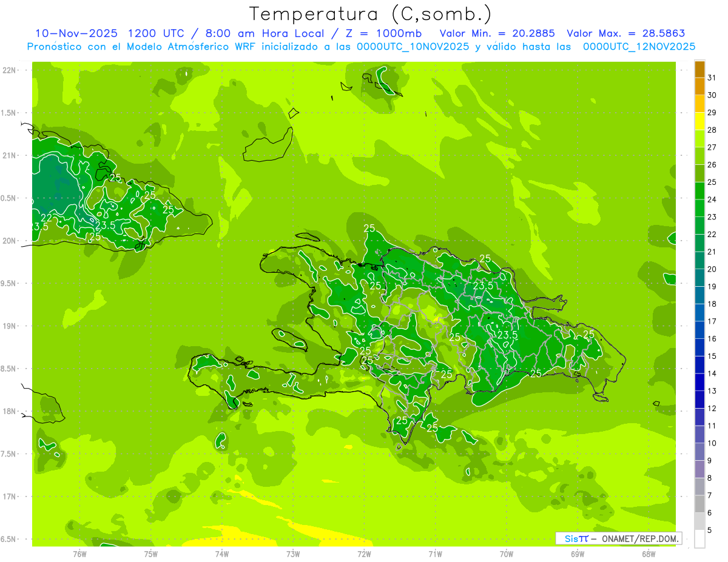This screenshot has height=562, width=728.
Task: Click the legend label "26"
Action: click(x=712, y=165)
